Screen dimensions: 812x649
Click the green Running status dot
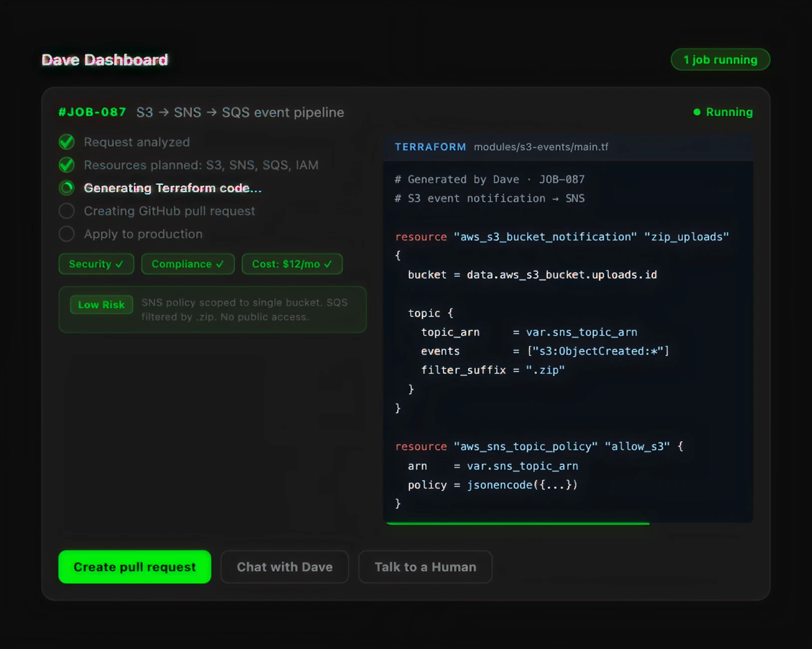(697, 112)
